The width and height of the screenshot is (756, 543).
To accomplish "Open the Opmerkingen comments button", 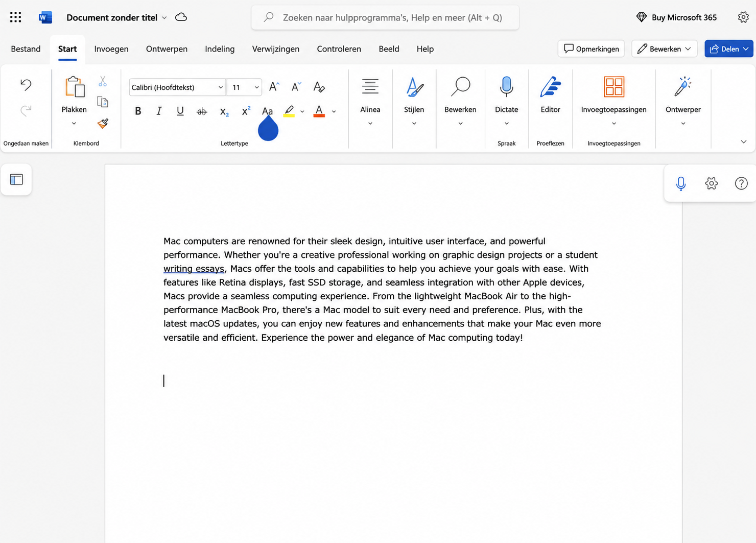I will [591, 49].
